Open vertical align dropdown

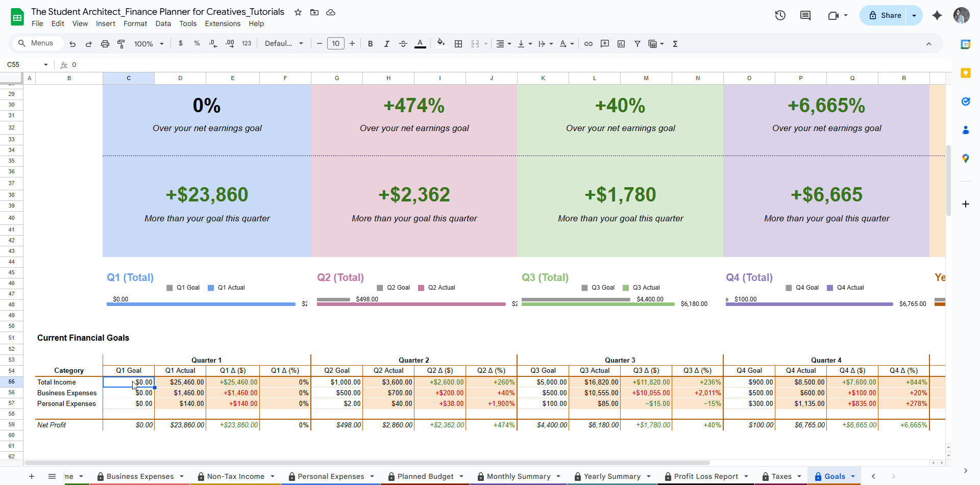525,44
